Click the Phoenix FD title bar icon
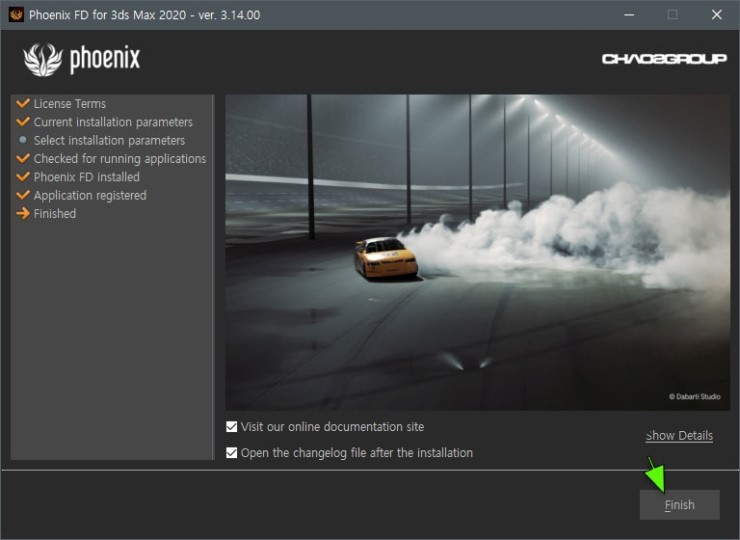 click(x=16, y=15)
